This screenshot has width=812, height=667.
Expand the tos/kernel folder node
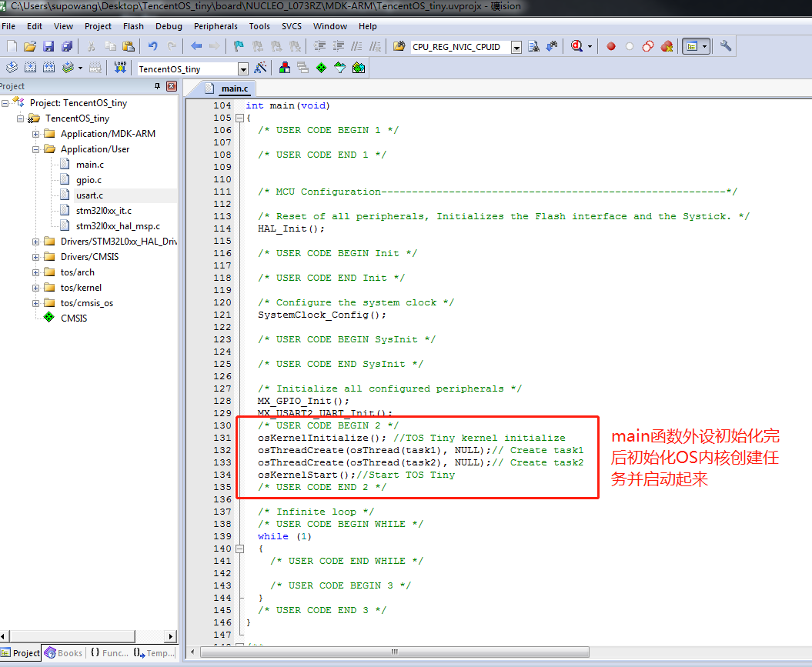(36, 288)
